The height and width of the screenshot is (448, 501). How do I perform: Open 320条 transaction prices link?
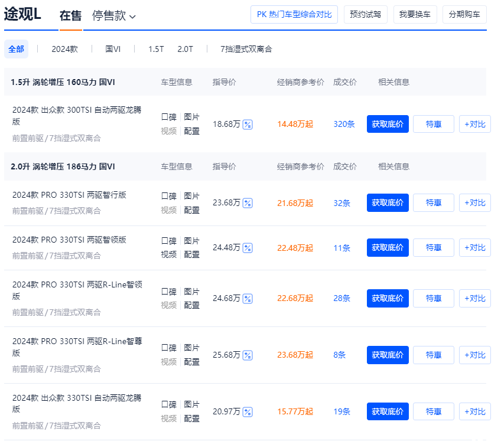tap(344, 124)
